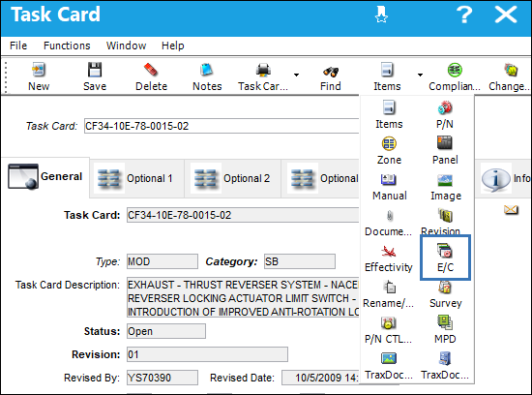Open the Window menu
Viewport: 532px width, 395px height.
click(126, 46)
